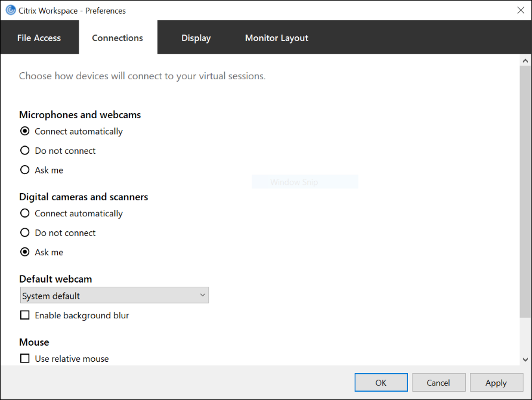Viewport: 532px width, 400px height.
Task: Go to the Monitor Layout tab
Action: click(x=277, y=38)
